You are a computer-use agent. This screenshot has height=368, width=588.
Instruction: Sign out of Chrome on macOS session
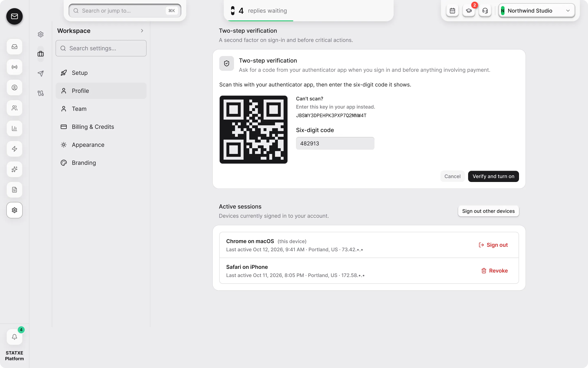click(493, 245)
